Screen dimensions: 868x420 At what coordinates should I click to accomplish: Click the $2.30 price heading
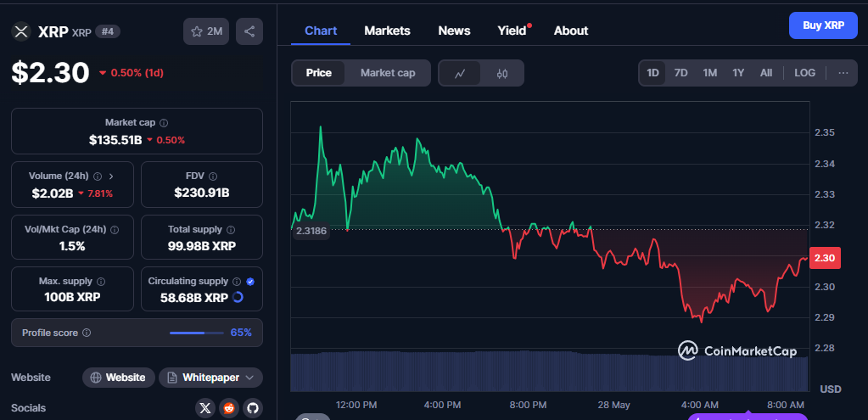50,72
